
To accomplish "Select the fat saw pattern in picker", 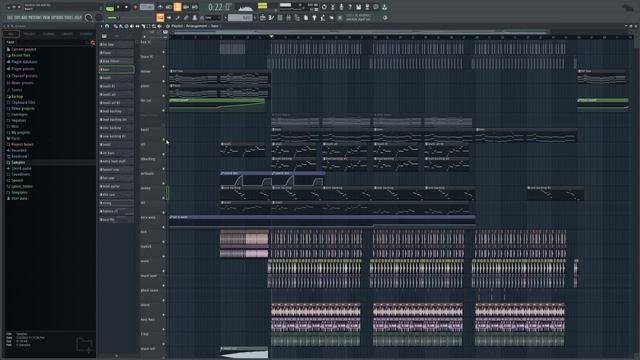I will click(116, 178).
